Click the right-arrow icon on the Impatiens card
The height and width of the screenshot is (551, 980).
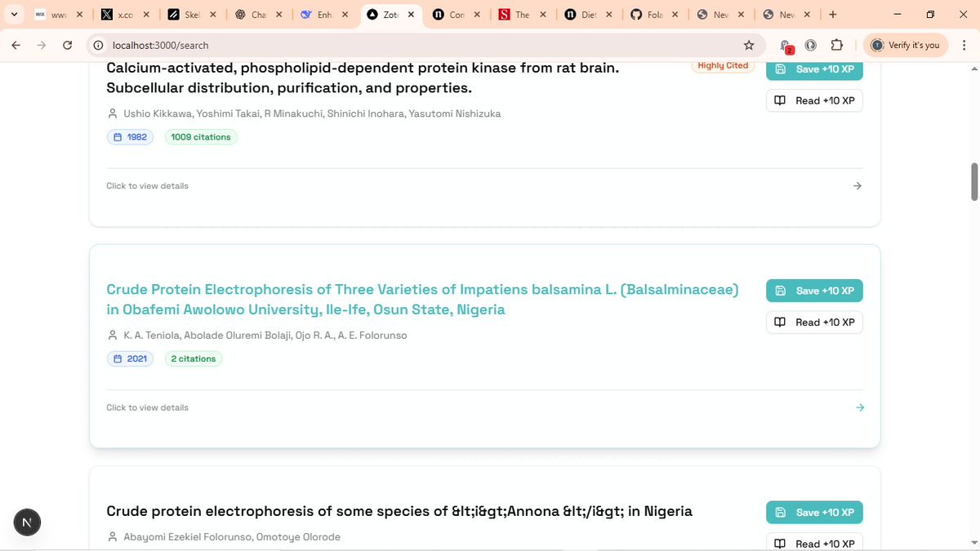(859, 407)
